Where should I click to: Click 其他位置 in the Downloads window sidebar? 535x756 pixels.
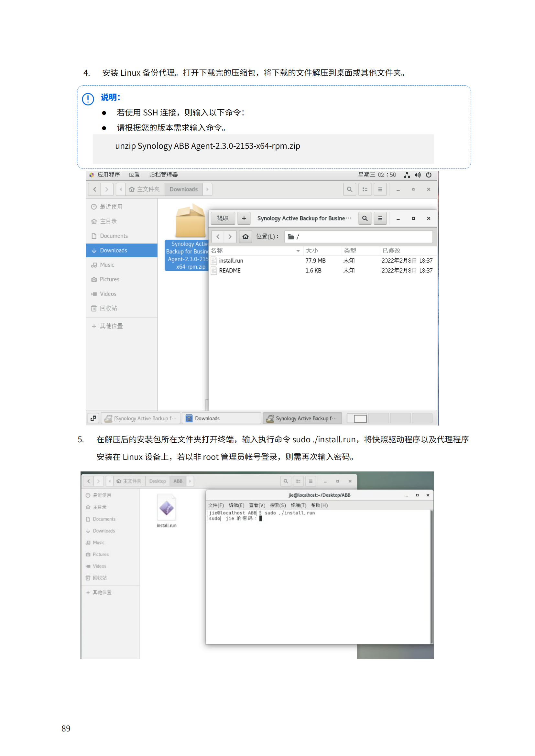(x=122, y=326)
